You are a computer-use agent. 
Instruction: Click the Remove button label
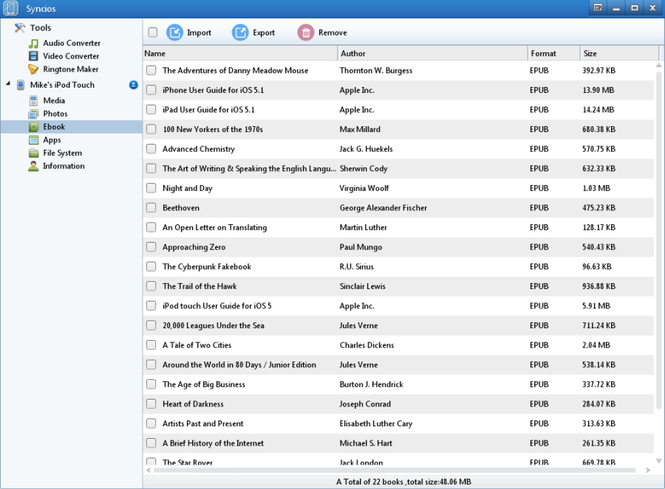[332, 33]
